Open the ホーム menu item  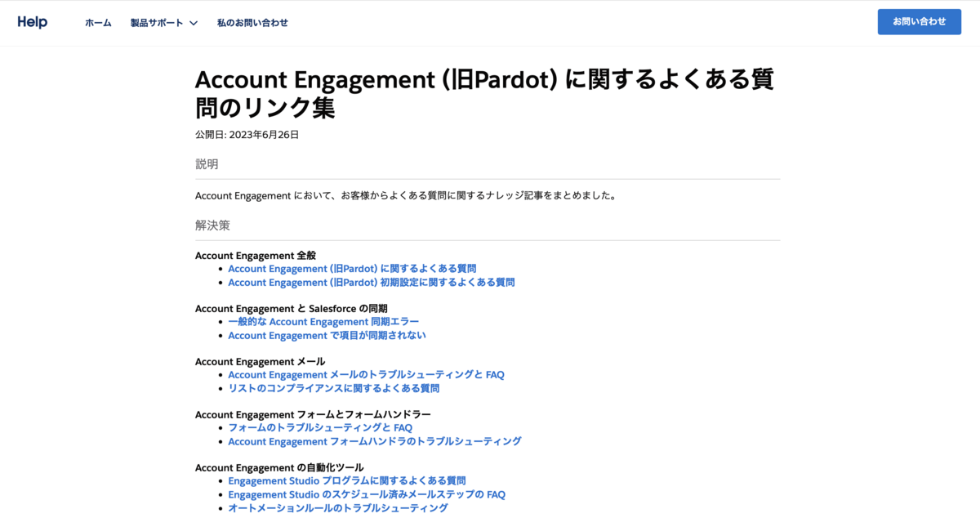pos(98,23)
